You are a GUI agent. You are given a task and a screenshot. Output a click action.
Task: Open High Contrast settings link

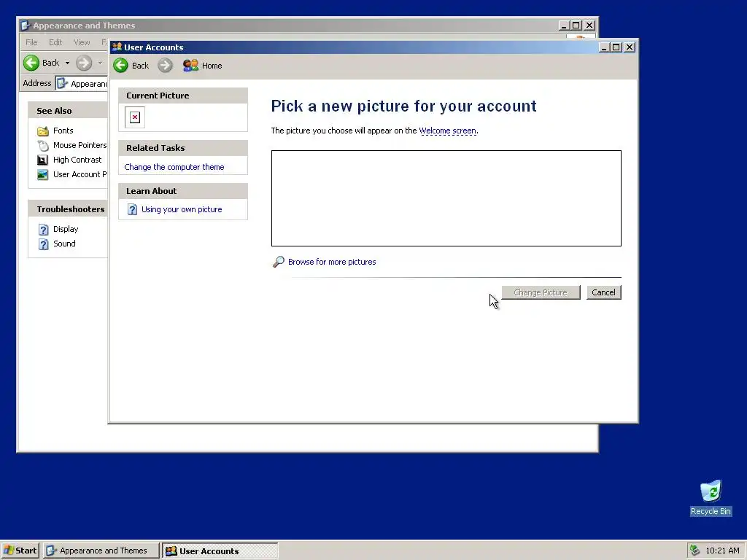click(x=77, y=160)
